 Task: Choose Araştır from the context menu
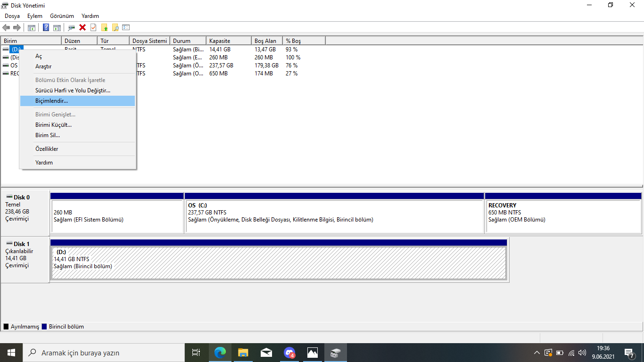pos(78,66)
